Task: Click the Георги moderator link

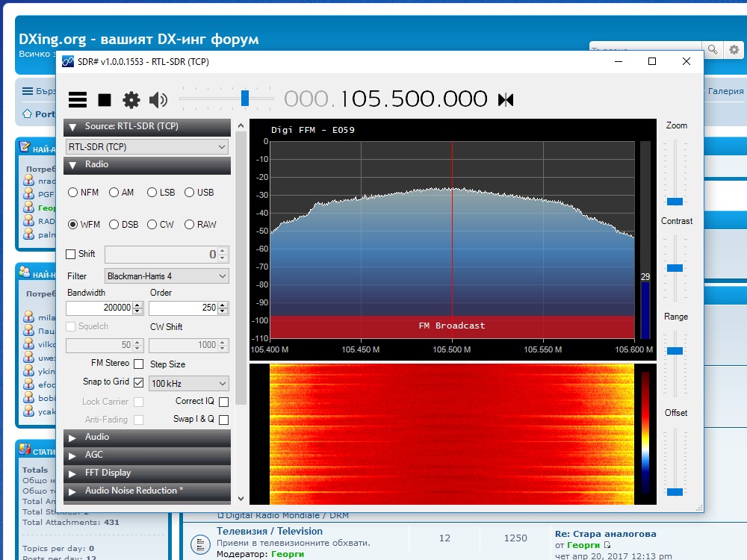Action: click(x=288, y=554)
